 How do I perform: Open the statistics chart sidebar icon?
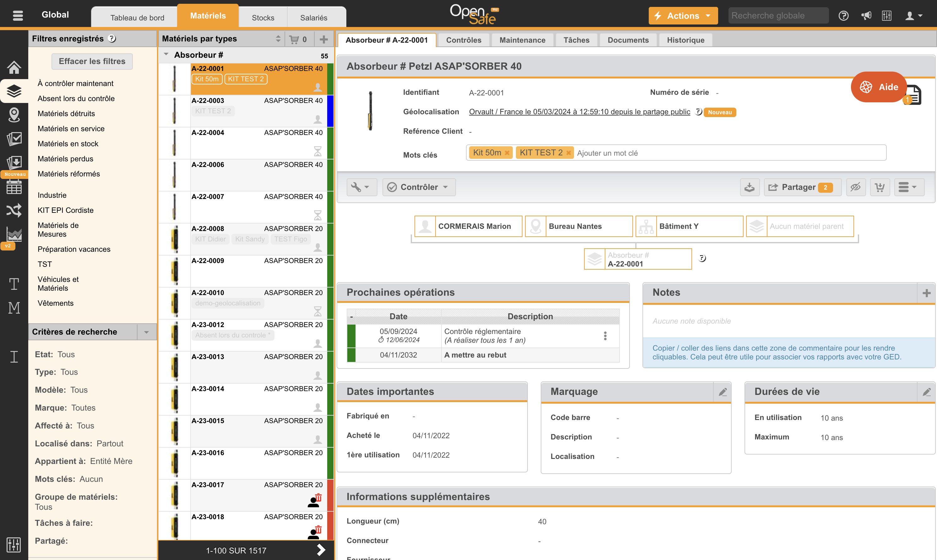pyautogui.click(x=14, y=234)
